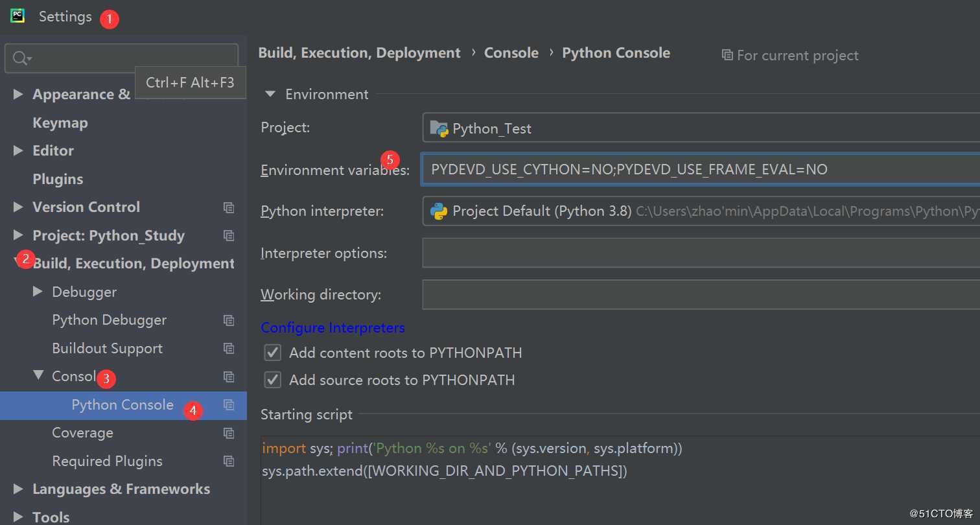The width and height of the screenshot is (980, 525).
Task: Toggle Add content roots to PYTHONPATH checkbox
Action: point(273,353)
